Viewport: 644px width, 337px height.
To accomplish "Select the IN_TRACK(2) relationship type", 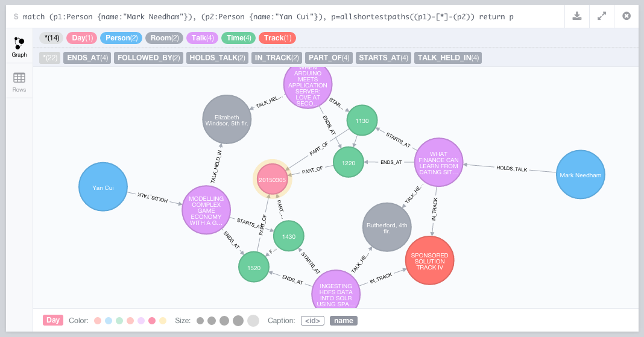I will coord(276,58).
